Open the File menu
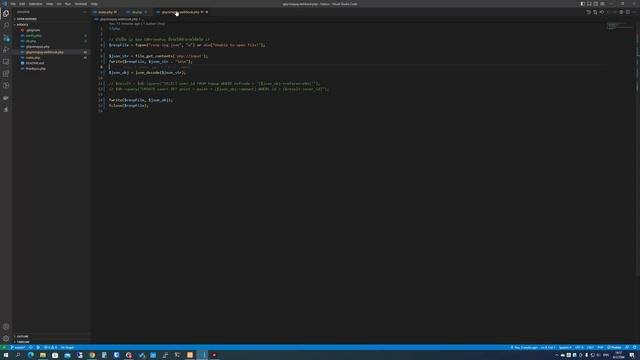640x360 pixels. (13, 4)
